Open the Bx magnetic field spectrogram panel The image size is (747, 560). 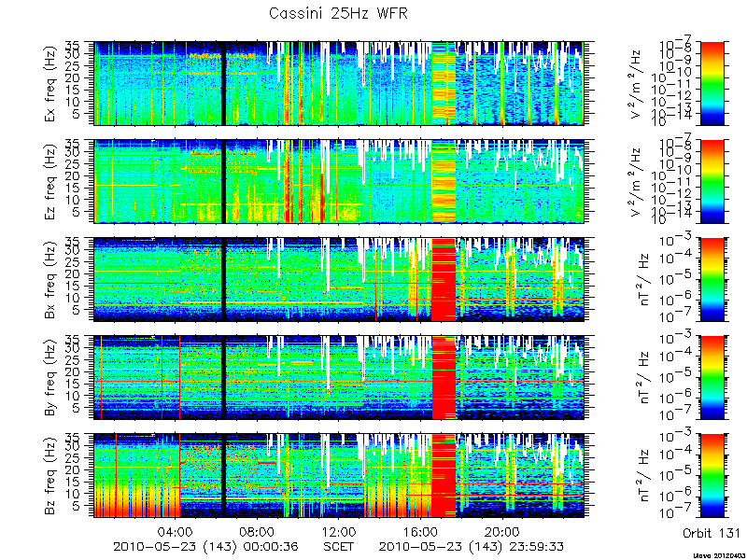[339, 279]
